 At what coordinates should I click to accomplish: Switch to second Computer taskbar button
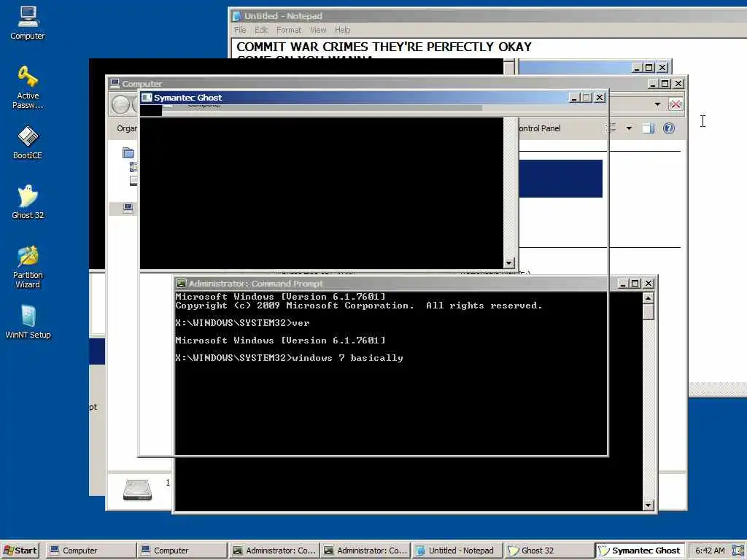pyautogui.click(x=182, y=551)
